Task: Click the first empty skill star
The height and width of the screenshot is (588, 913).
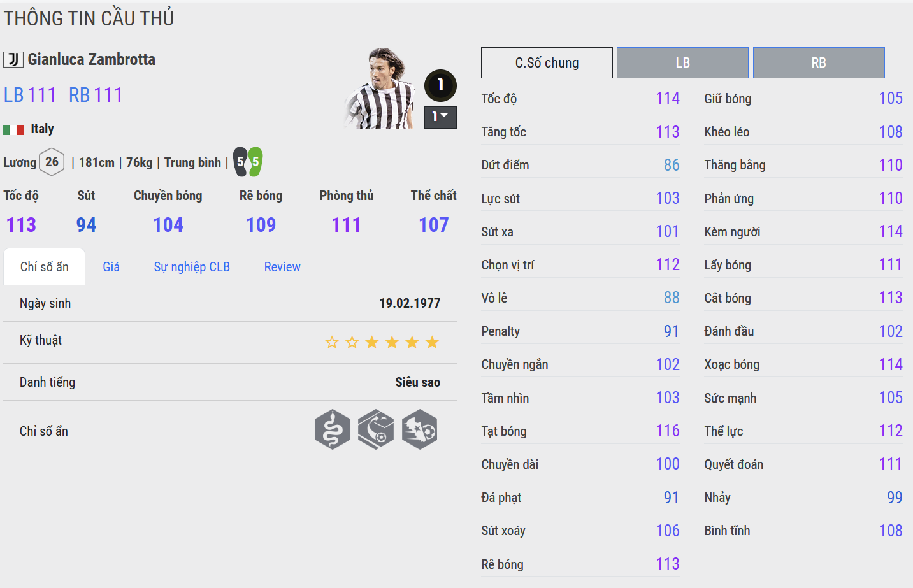Action: (332, 342)
